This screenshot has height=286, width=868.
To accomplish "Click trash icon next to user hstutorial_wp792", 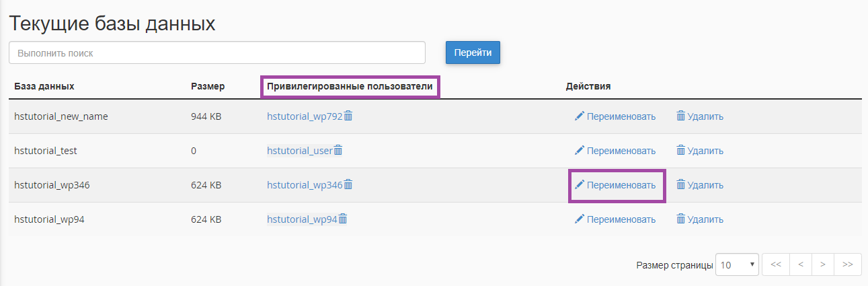I will [x=348, y=116].
